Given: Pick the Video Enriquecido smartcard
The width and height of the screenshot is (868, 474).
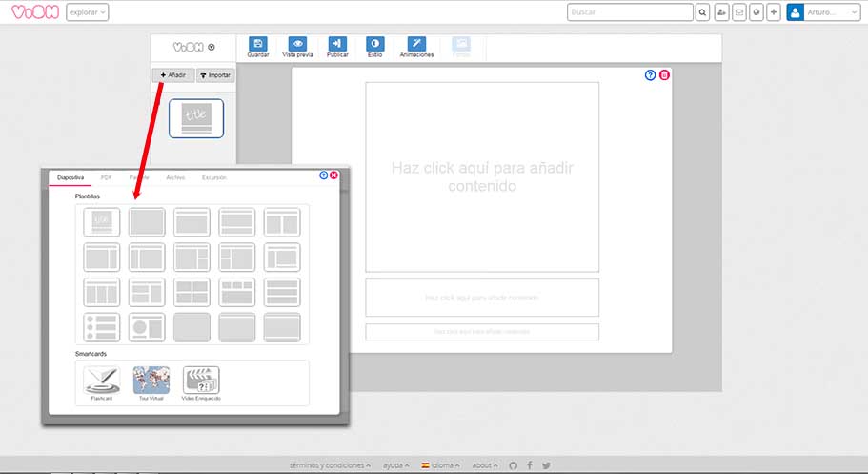Looking at the screenshot, I should 201,381.
